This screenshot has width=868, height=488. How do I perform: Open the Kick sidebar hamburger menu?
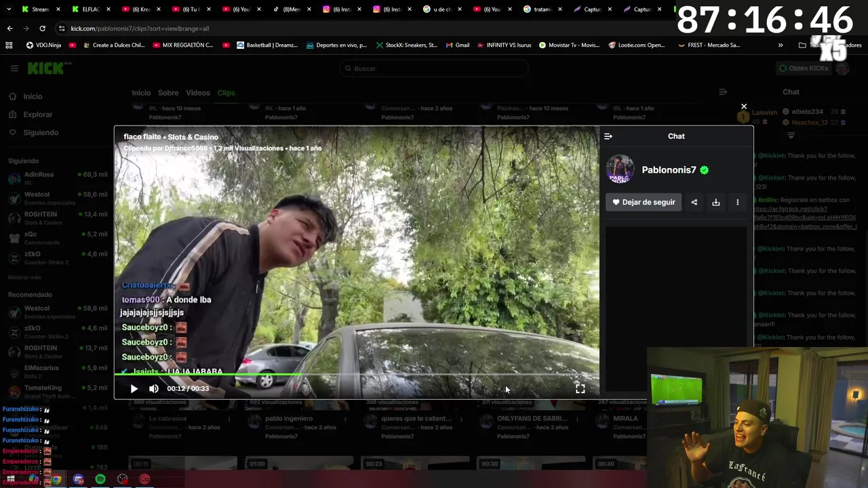[14, 68]
